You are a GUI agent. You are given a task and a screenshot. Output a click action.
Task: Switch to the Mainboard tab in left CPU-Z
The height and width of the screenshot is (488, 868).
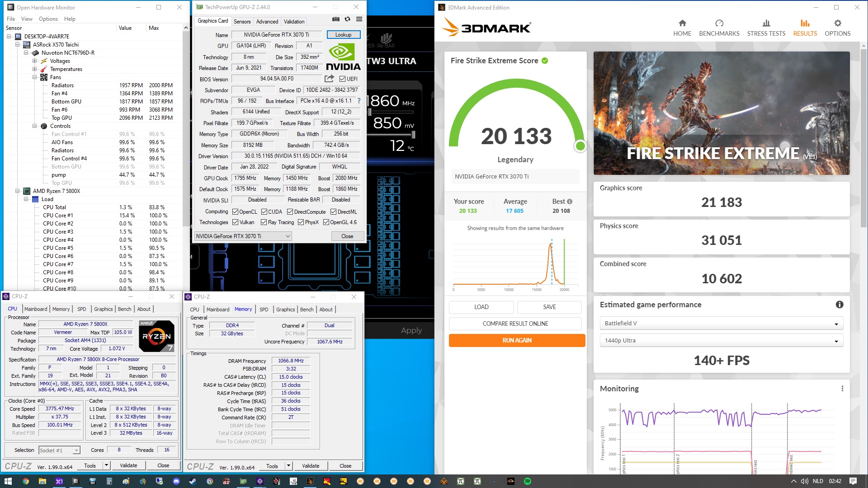tap(36, 309)
